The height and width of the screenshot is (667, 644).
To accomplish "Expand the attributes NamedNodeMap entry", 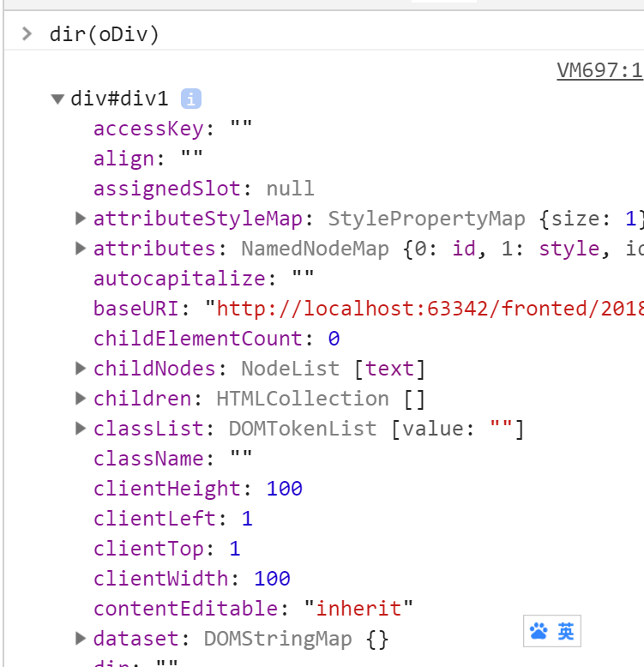I will 81,249.
